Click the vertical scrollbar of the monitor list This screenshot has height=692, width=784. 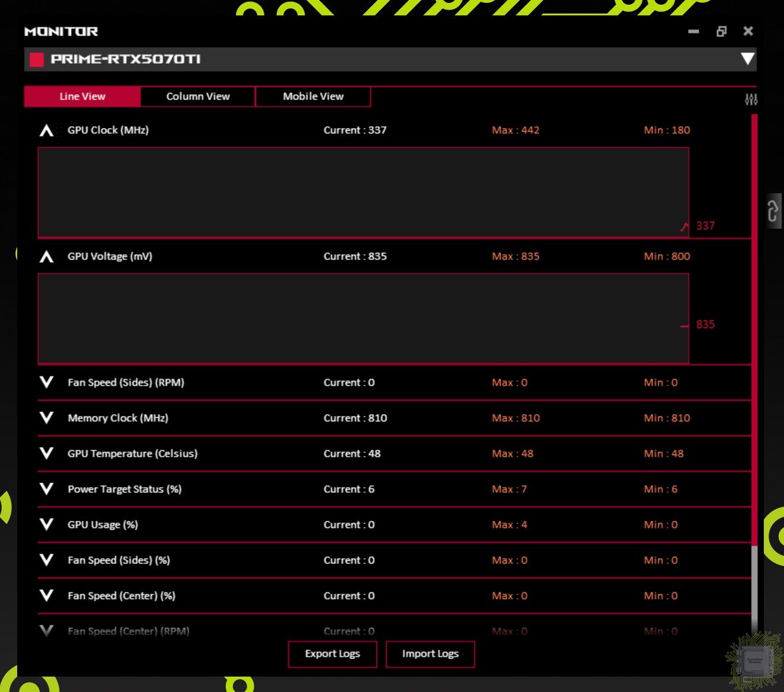point(754,332)
